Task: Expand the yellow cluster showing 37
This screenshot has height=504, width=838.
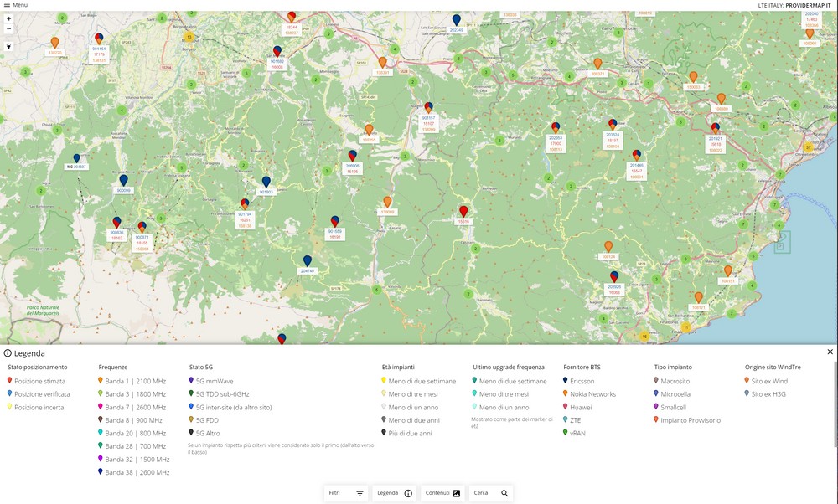Action: tap(809, 147)
